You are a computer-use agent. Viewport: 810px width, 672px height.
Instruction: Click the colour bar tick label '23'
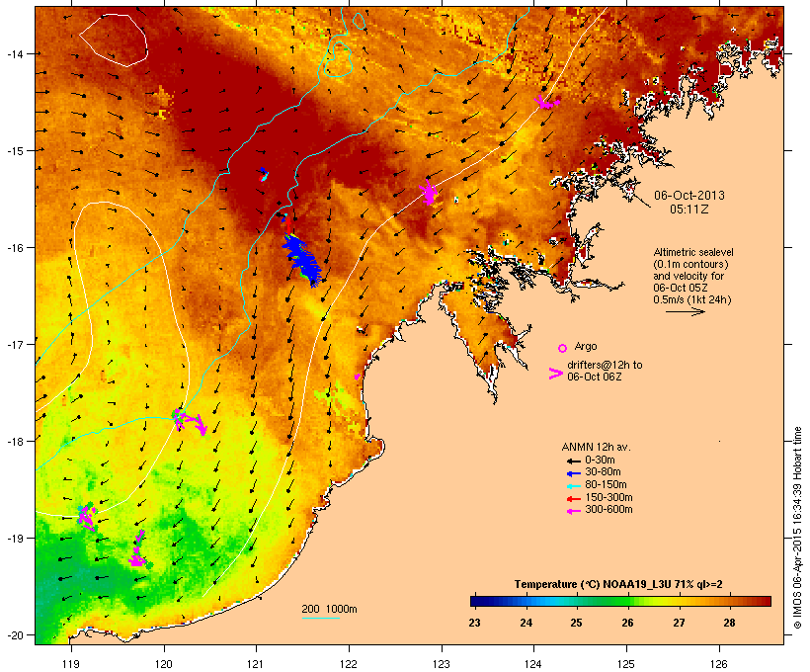click(x=474, y=623)
